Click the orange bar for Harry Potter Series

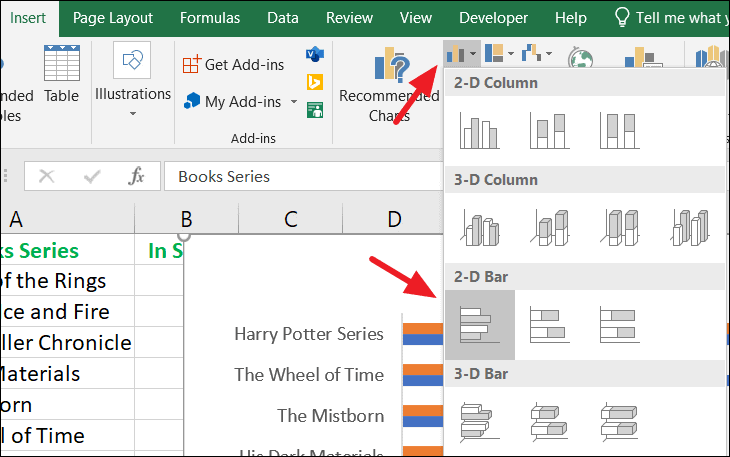click(423, 329)
